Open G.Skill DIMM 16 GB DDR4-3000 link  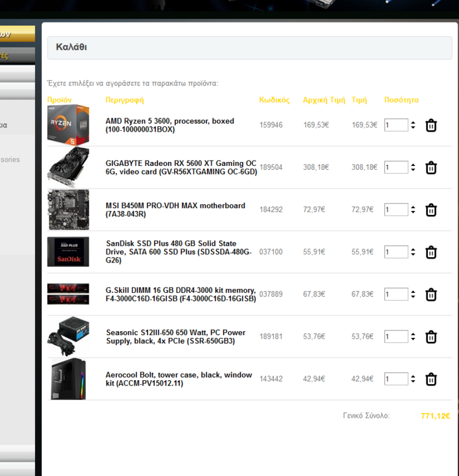181,294
